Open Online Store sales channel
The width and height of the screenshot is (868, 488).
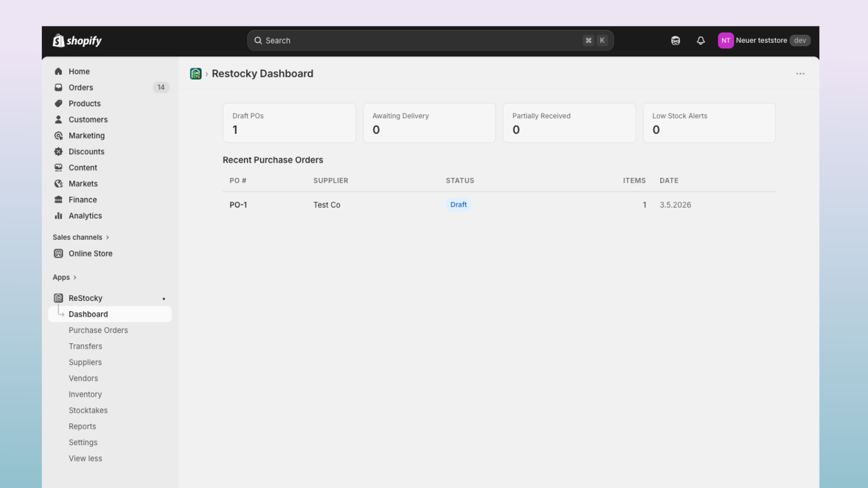click(x=110, y=253)
